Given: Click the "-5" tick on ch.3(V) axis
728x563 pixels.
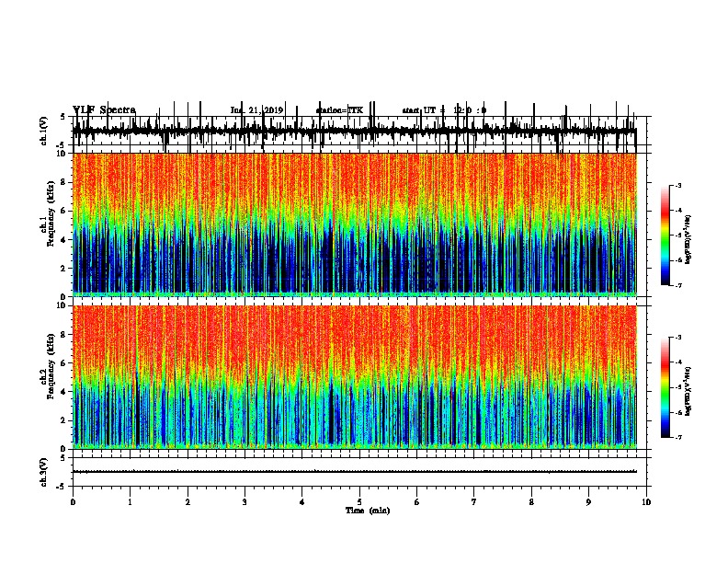Looking at the screenshot, I should [62, 487].
